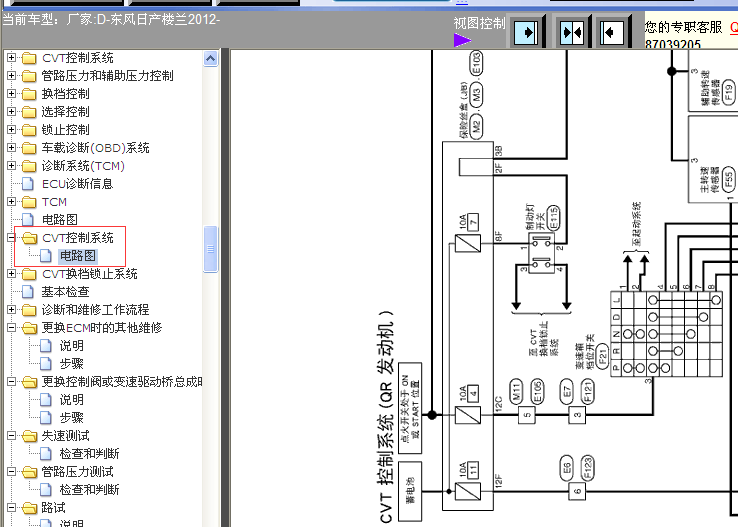Open 检查和判断 under 失速测试

[x=89, y=454]
